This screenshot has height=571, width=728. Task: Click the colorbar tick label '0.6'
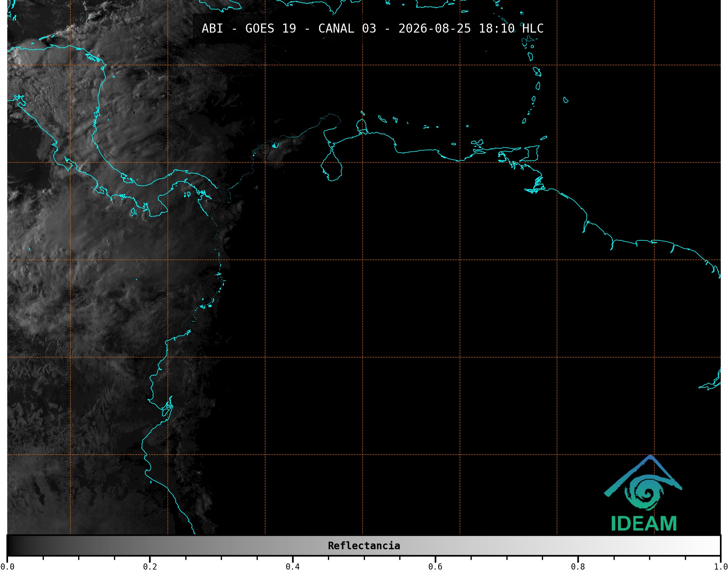click(x=435, y=566)
